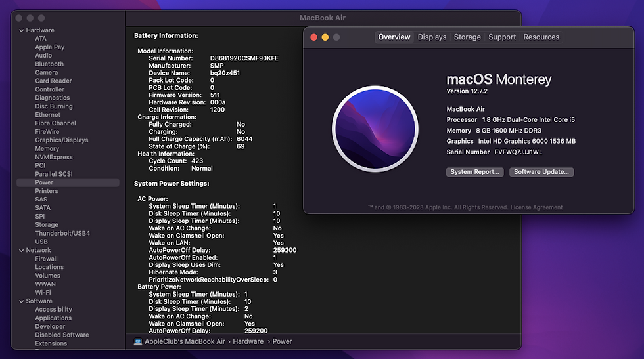Select SPI in the sidebar
The height and width of the screenshot is (359, 644).
click(x=40, y=217)
